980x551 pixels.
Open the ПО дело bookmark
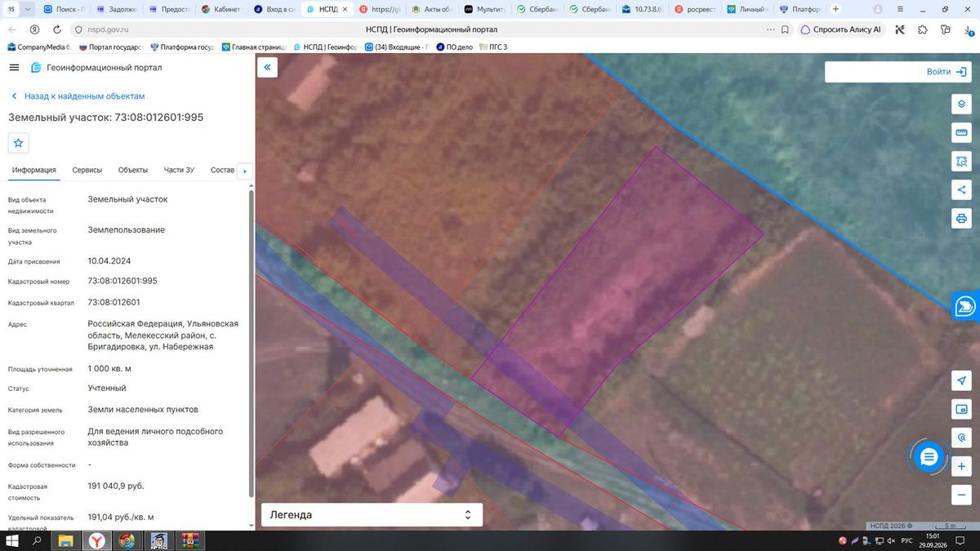(454, 47)
